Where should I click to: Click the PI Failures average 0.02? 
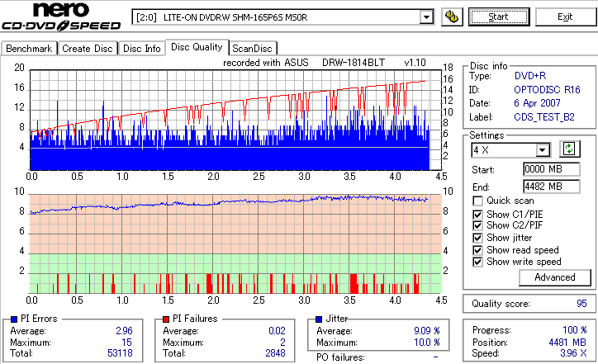(x=277, y=330)
